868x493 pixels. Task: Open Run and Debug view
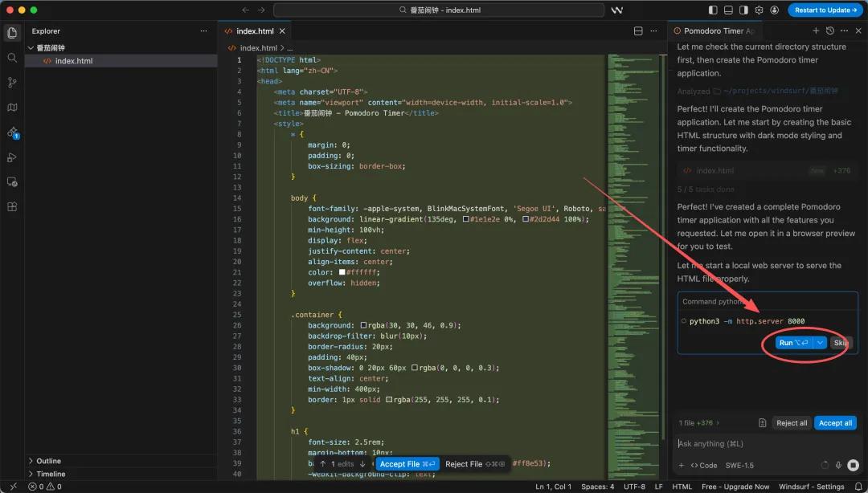[x=12, y=157]
